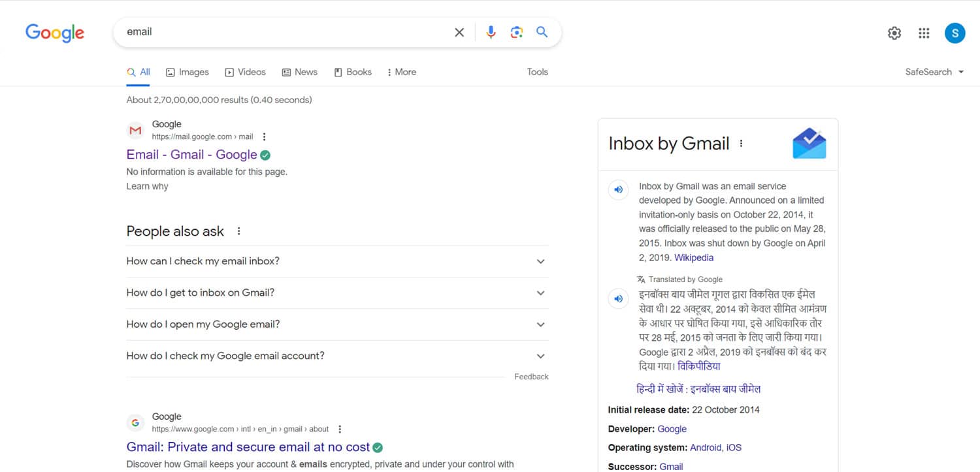
Task: Play audio of the Hindi translated description
Action: 617,299
